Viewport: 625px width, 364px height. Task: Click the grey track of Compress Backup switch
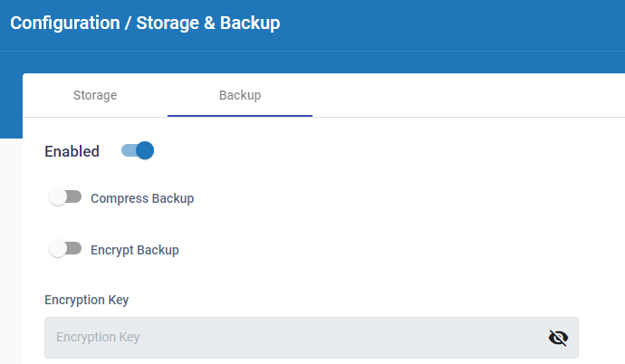click(x=75, y=196)
